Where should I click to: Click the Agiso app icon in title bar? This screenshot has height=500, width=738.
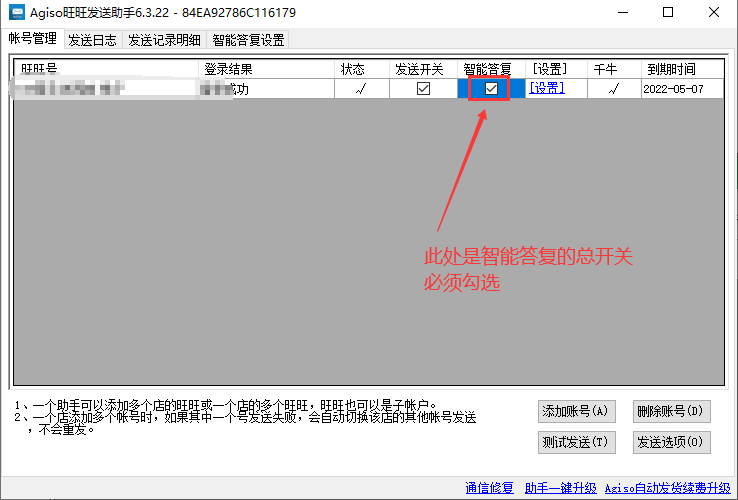[x=17, y=12]
